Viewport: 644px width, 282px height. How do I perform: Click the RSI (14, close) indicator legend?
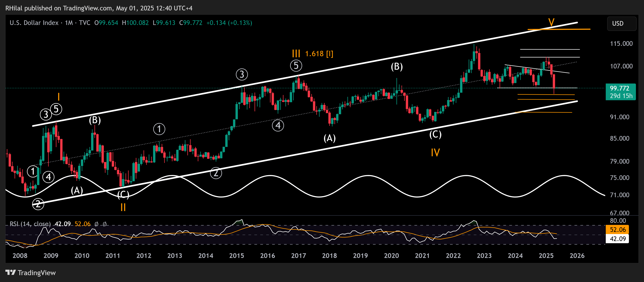point(30,224)
